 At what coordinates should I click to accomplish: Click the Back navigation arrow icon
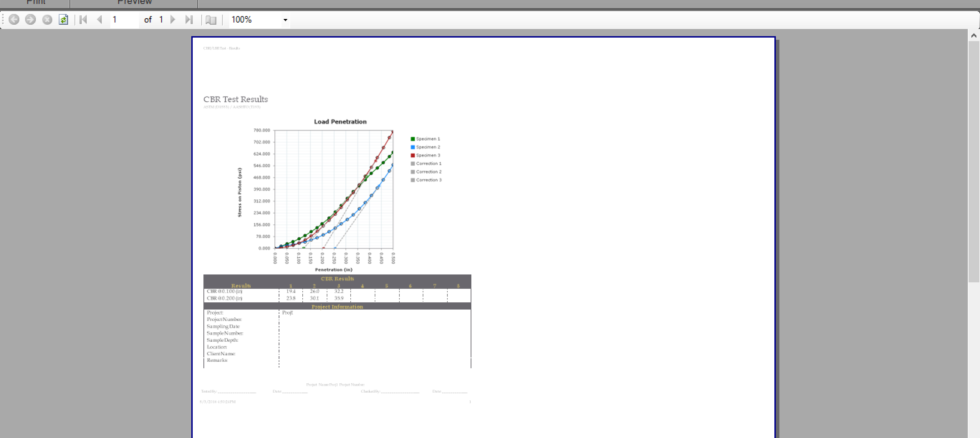[14, 19]
